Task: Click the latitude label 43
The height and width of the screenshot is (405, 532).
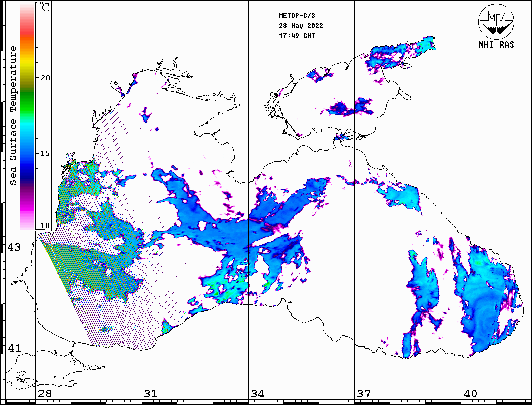Action: pos(14,247)
